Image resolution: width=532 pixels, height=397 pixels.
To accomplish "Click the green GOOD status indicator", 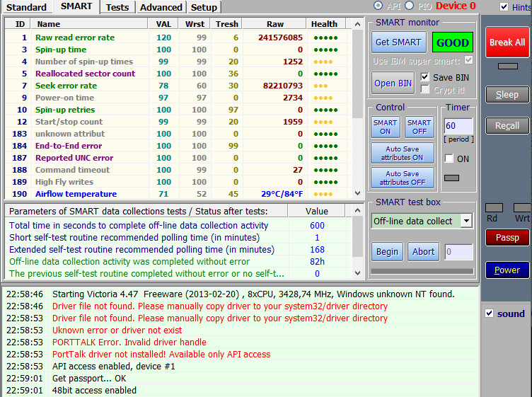I will coord(452,42).
